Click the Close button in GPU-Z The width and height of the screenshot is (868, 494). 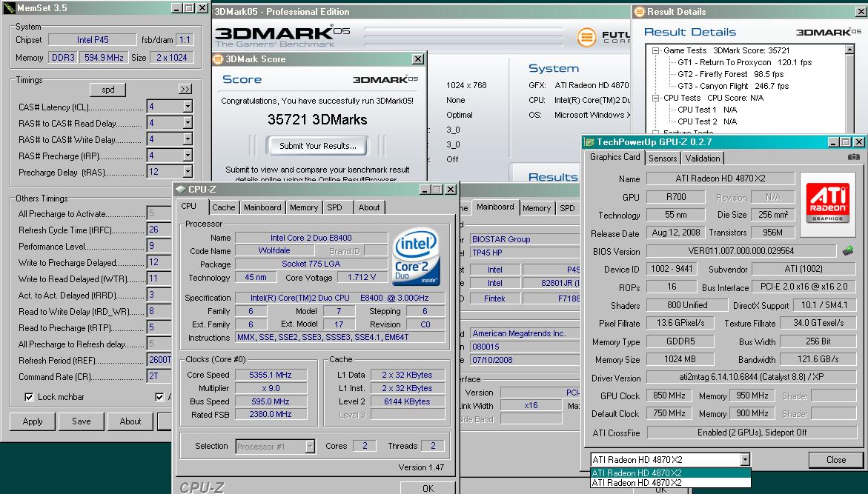[x=836, y=460]
